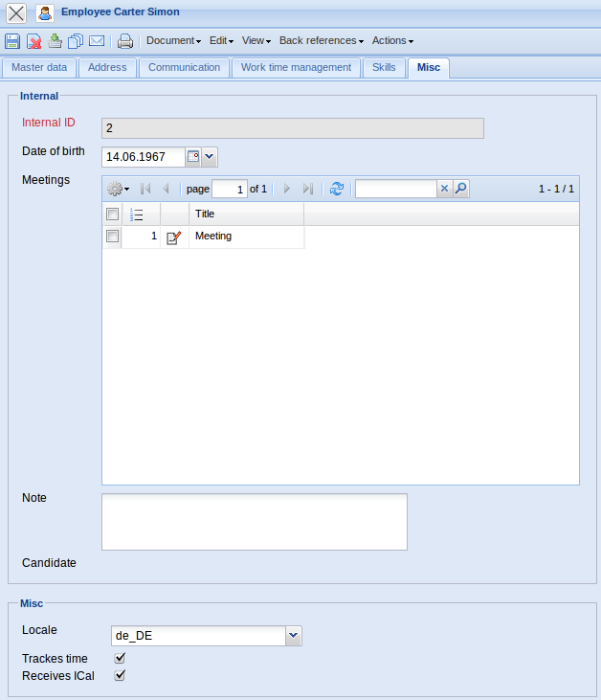Toggle the Trackes time checkbox

click(x=120, y=659)
